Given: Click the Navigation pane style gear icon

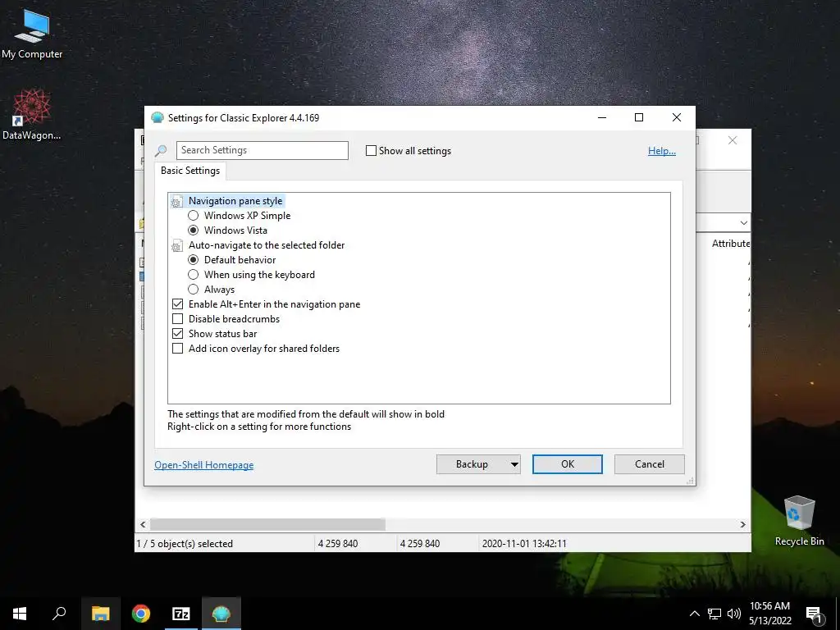Looking at the screenshot, I should pos(176,202).
